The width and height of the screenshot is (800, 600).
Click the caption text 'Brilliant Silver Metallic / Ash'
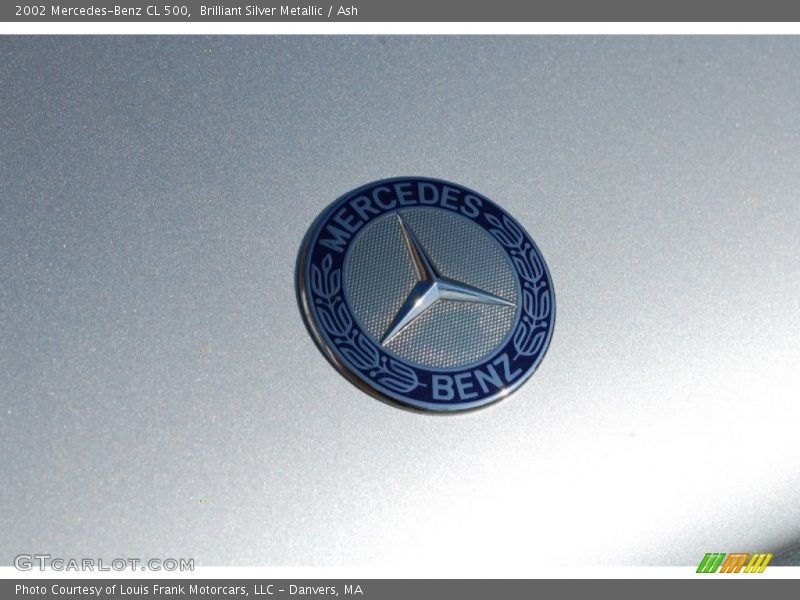(x=279, y=11)
